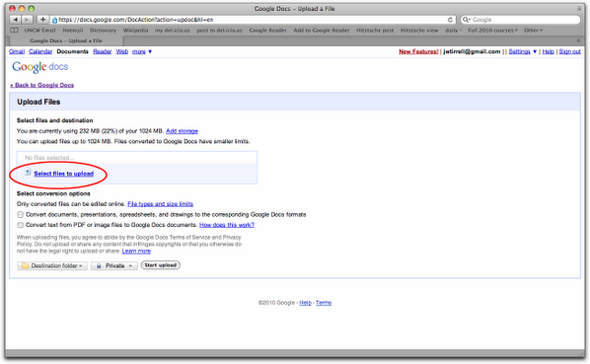Go back with the Safari back arrow
The height and width of the screenshot is (364, 590).
tap(16, 19)
